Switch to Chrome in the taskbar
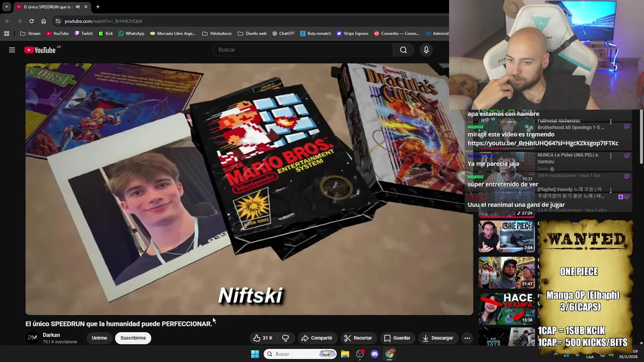Screen dimensions: 644x362 tap(389, 354)
